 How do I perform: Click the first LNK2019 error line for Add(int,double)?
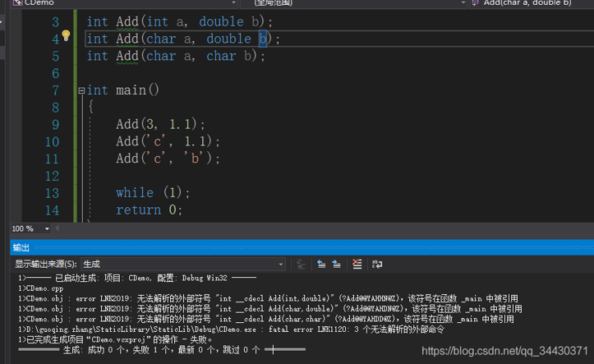268,299
